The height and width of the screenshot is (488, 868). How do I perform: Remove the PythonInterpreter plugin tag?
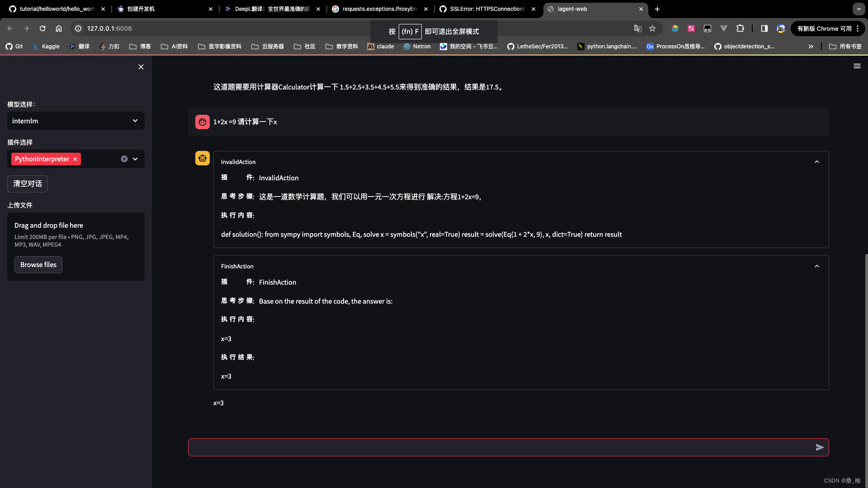coord(75,159)
